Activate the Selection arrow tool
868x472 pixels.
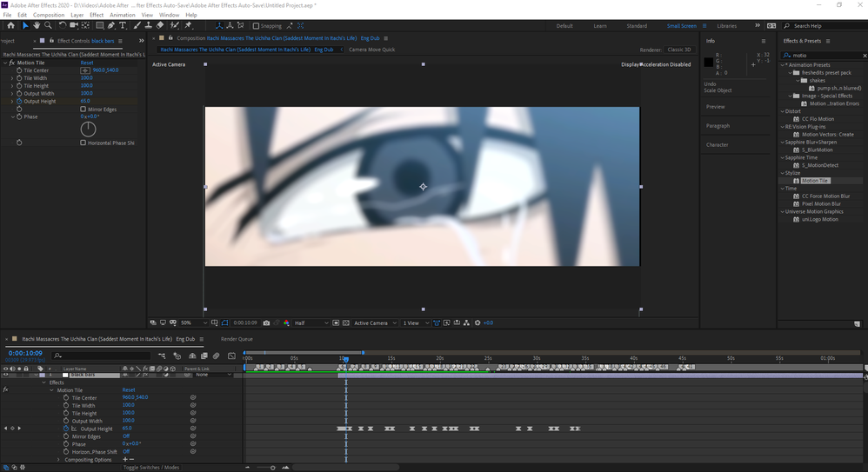click(25, 25)
